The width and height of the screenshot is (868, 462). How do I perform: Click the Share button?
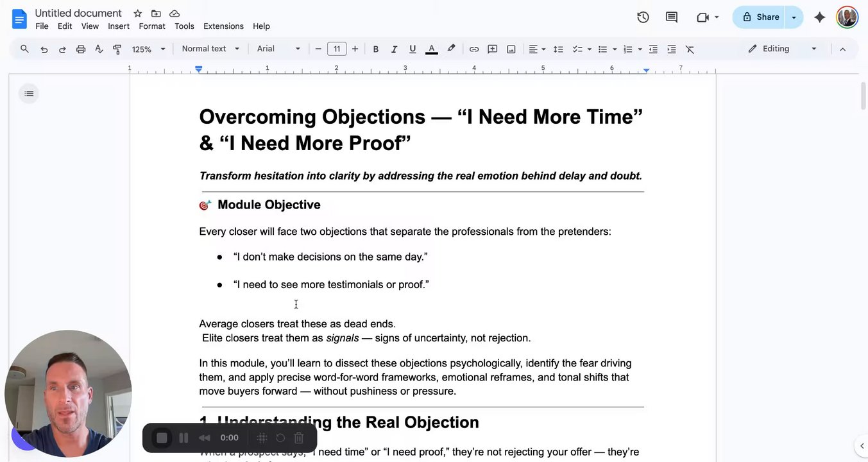[x=760, y=17]
